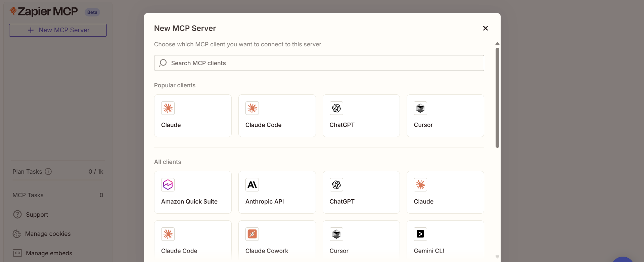Screen dimensions: 644x262
Task: Open Manage embeds in the sidebar
Action: 49,253
